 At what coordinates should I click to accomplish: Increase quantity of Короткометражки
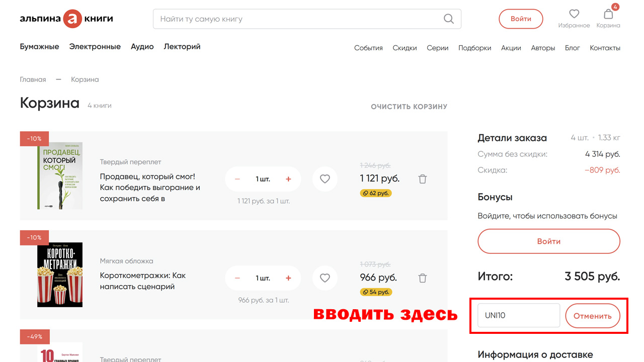(288, 278)
